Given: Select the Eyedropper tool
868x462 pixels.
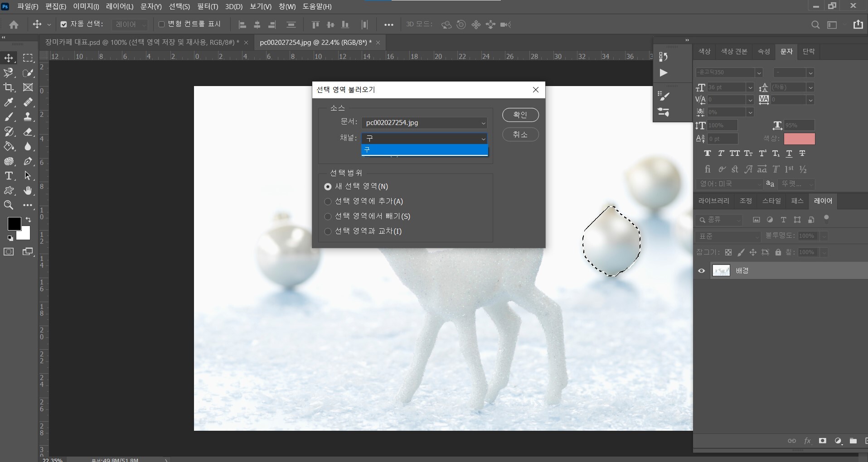Looking at the screenshot, I should tap(9, 102).
